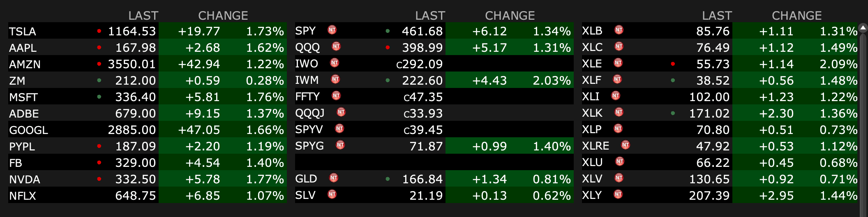Sort by LAST header above TSLA list
The height and width of the screenshot is (217, 868).
[143, 16]
